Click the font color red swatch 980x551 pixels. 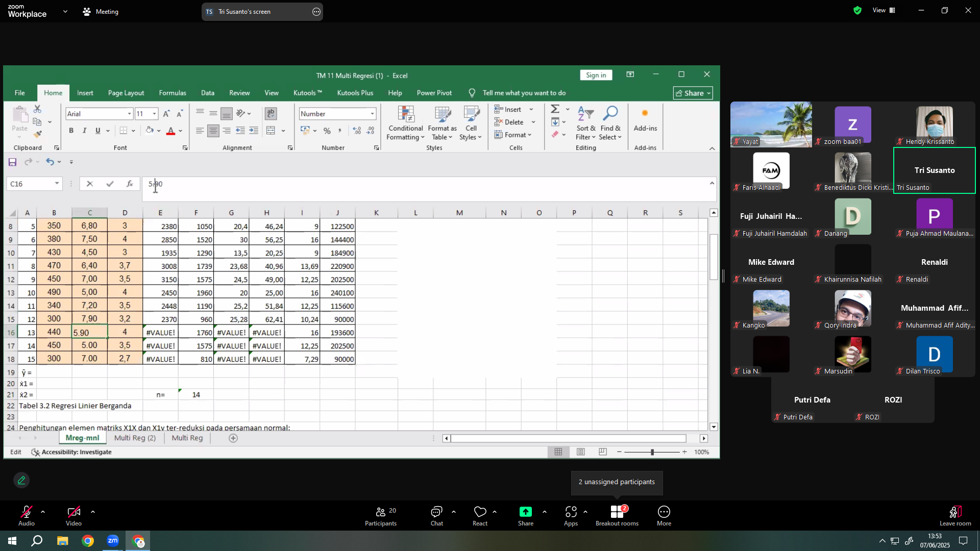(x=171, y=131)
